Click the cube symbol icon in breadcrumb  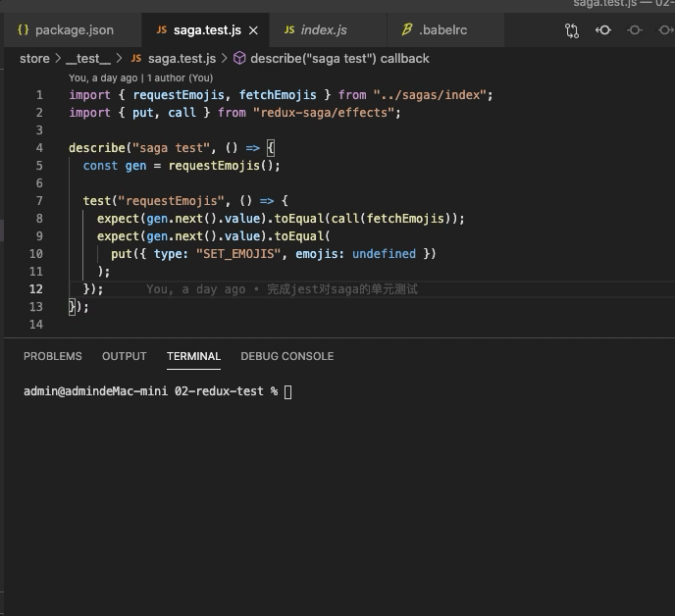(239, 58)
